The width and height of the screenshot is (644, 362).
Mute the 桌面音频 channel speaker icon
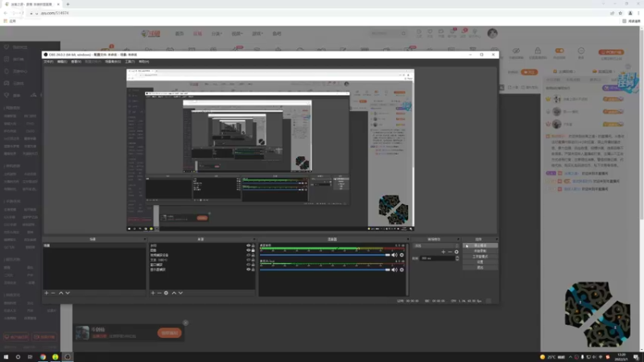pyautogui.click(x=394, y=255)
